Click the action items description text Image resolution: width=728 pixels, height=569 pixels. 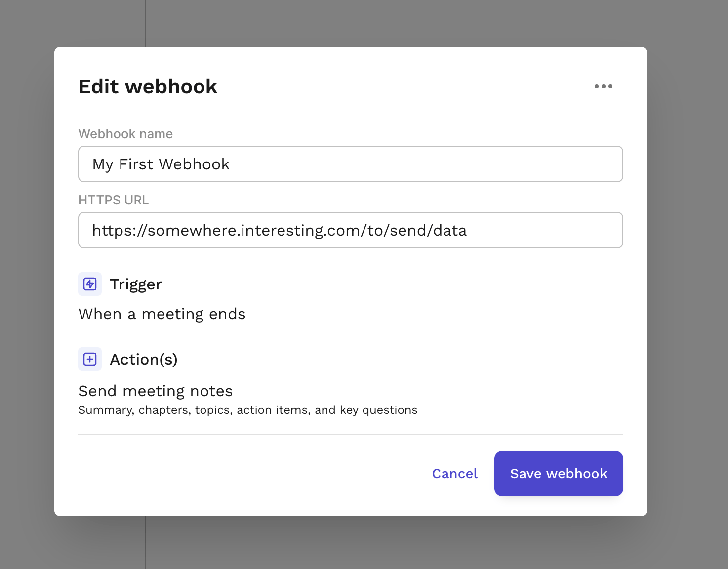pyautogui.click(x=247, y=409)
